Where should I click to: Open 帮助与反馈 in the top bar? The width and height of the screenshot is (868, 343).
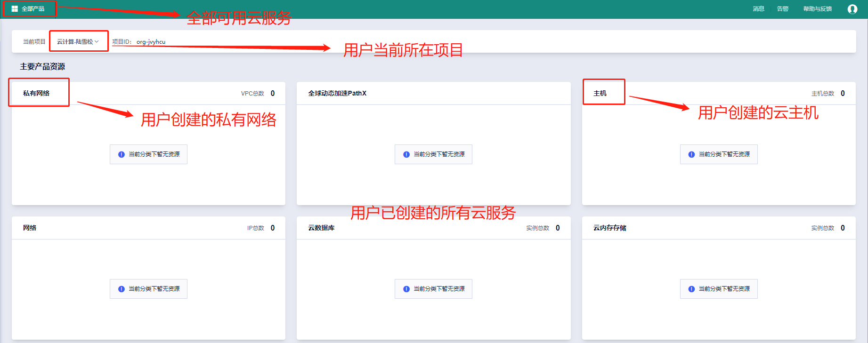[818, 9]
